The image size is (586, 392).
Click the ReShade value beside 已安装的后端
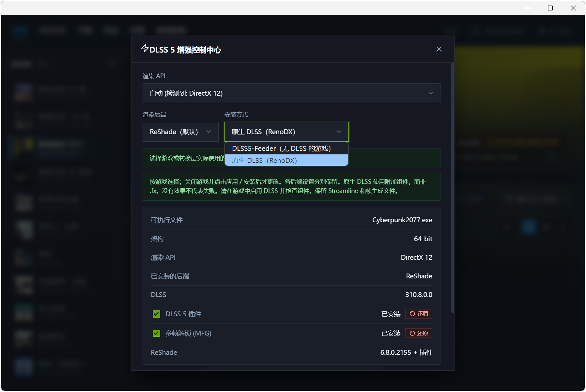[419, 276]
